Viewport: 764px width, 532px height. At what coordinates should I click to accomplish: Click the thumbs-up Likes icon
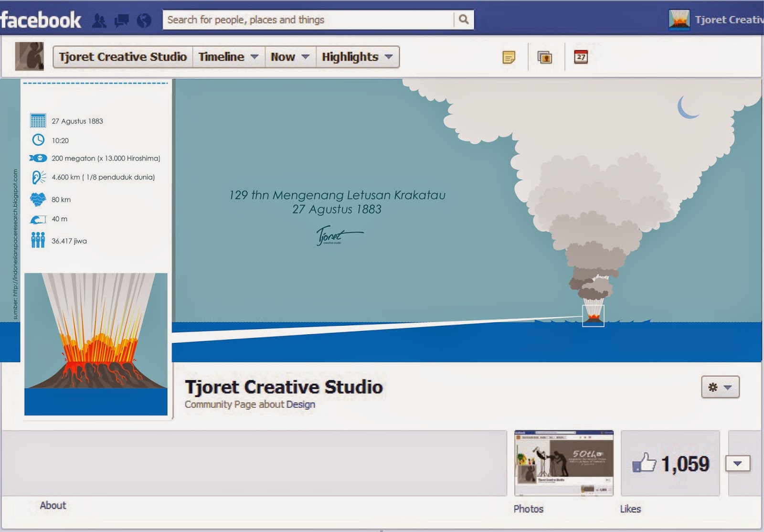click(x=644, y=462)
